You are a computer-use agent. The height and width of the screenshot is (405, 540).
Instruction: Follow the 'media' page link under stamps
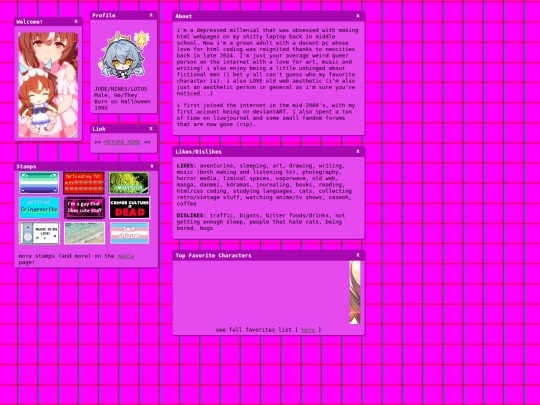(x=126, y=256)
